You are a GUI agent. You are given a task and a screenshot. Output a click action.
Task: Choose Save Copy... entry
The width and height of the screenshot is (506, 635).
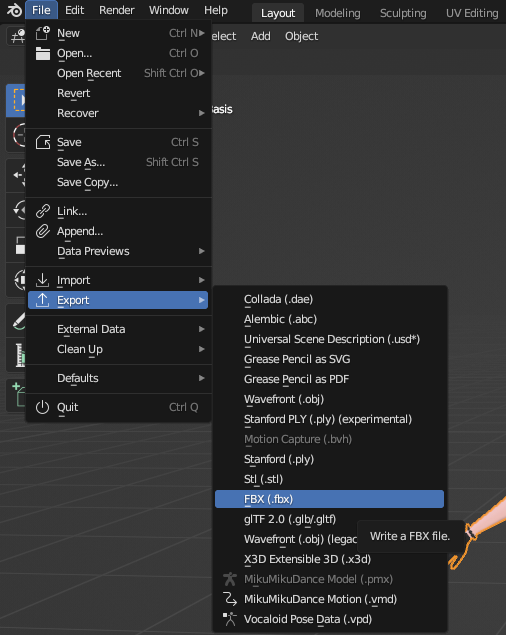(x=119, y=182)
